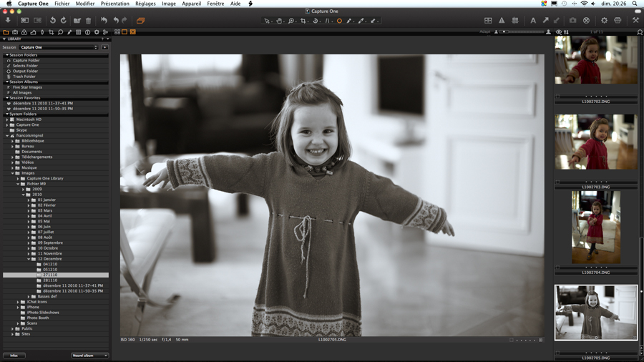This screenshot has width=644, height=362.
Task: Open Preferences gear icon in top toolbar
Action: pyautogui.click(x=604, y=21)
